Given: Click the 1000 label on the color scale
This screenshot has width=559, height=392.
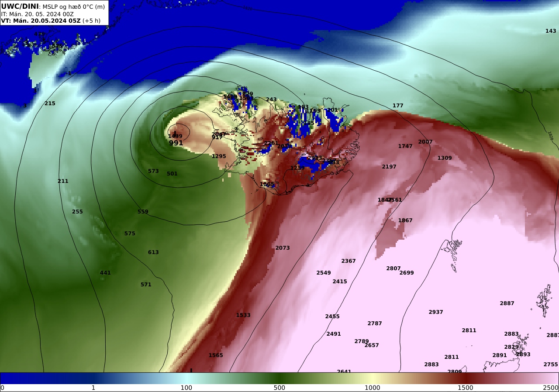Looking at the screenshot, I should tap(373, 388).
